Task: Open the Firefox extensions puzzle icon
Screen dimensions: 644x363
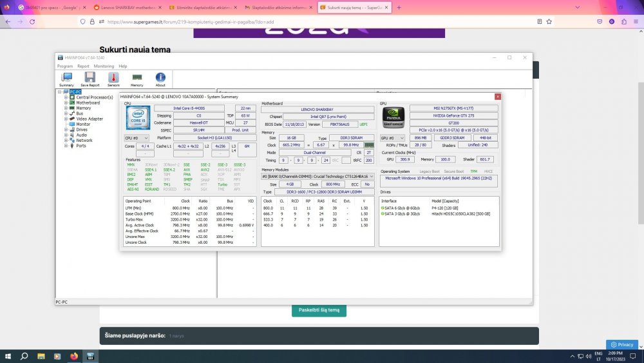Action: [624, 22]
